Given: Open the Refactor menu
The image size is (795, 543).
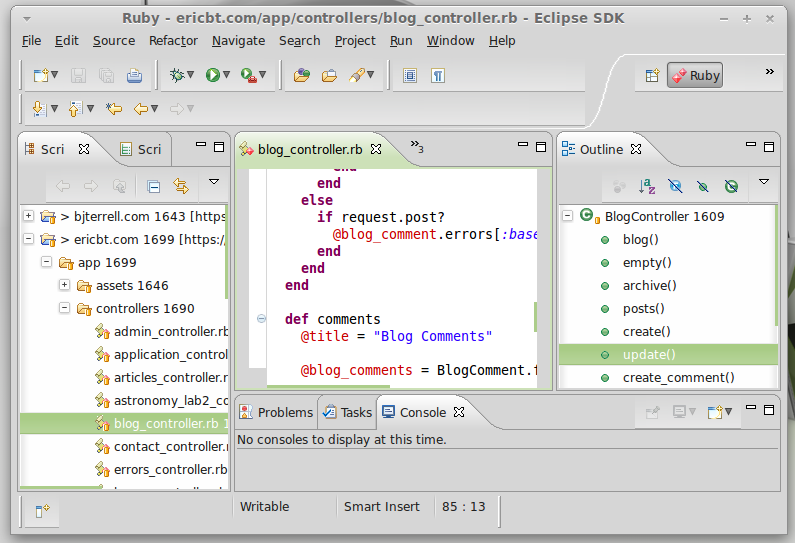Looking at the screenshot, I should [173, 41].
